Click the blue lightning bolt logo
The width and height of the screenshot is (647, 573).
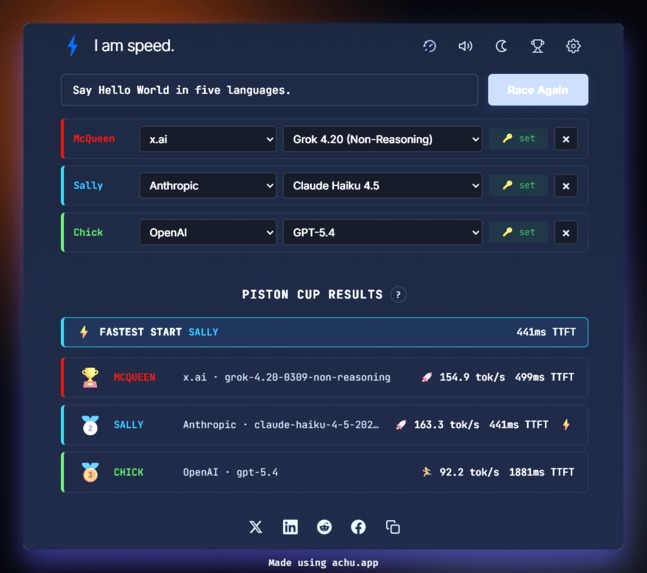(x=73, y=45)
